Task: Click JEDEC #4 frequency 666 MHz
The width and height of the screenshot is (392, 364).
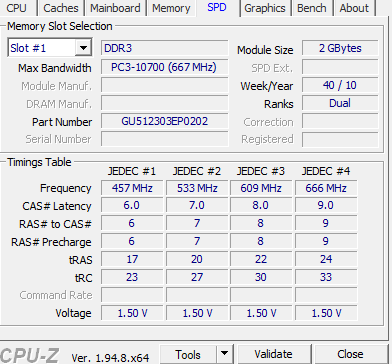Action: [326, 188]
